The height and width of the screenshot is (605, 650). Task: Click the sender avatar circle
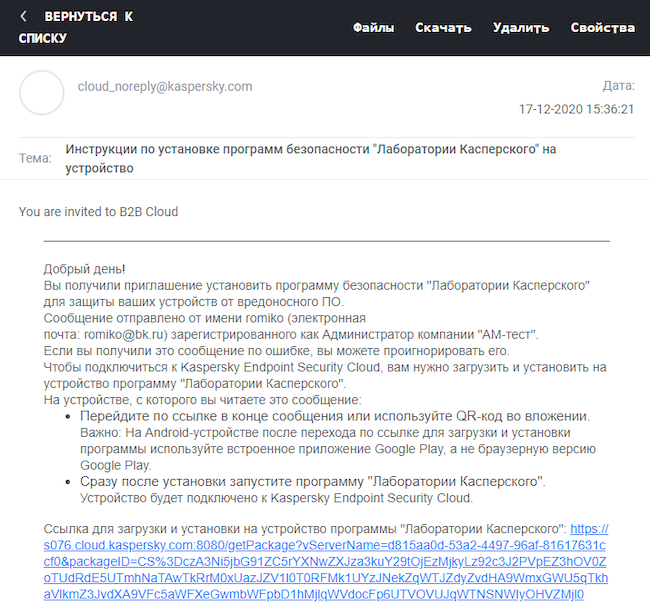point(42,93)
